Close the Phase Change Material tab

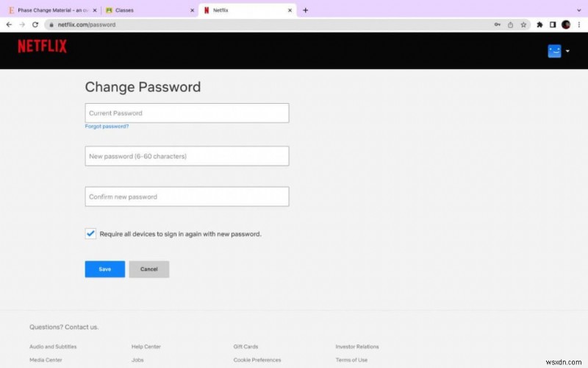[x=95, y=10]
